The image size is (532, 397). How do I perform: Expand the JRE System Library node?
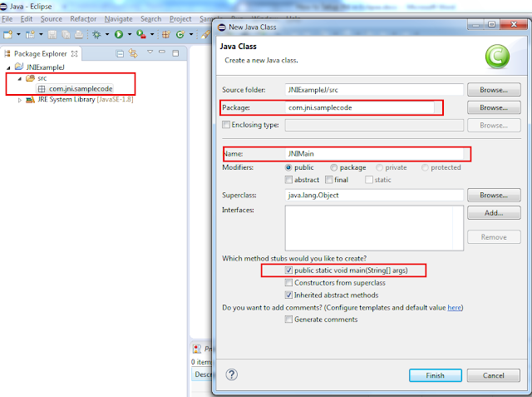point(19,100)
